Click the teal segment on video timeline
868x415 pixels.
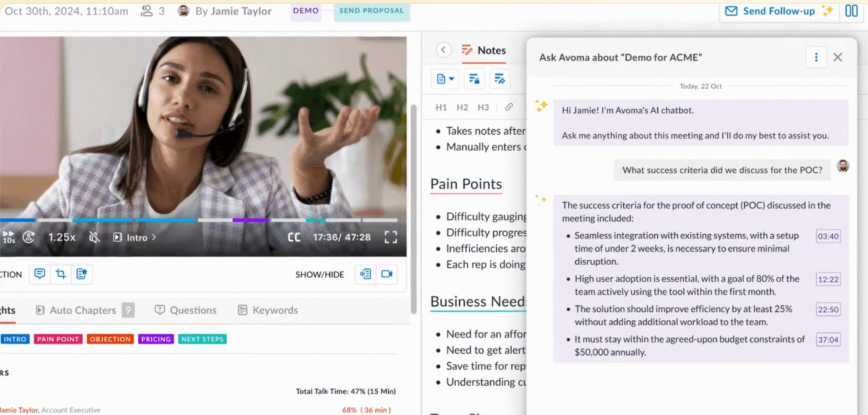[315, 220]
